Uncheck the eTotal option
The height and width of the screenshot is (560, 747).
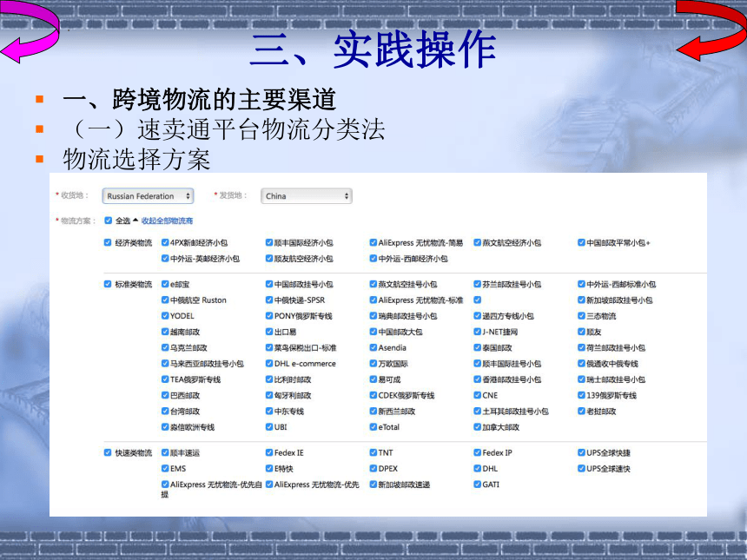click(373, 427)
